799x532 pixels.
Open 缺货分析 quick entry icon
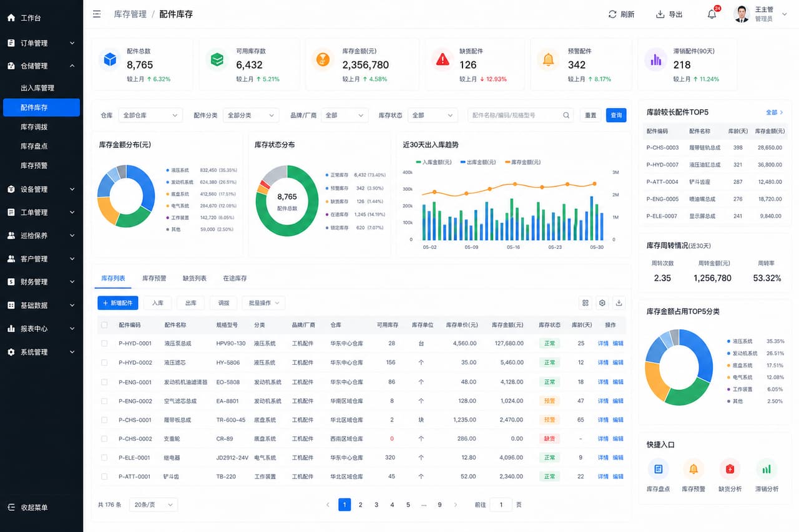point(730,469)
